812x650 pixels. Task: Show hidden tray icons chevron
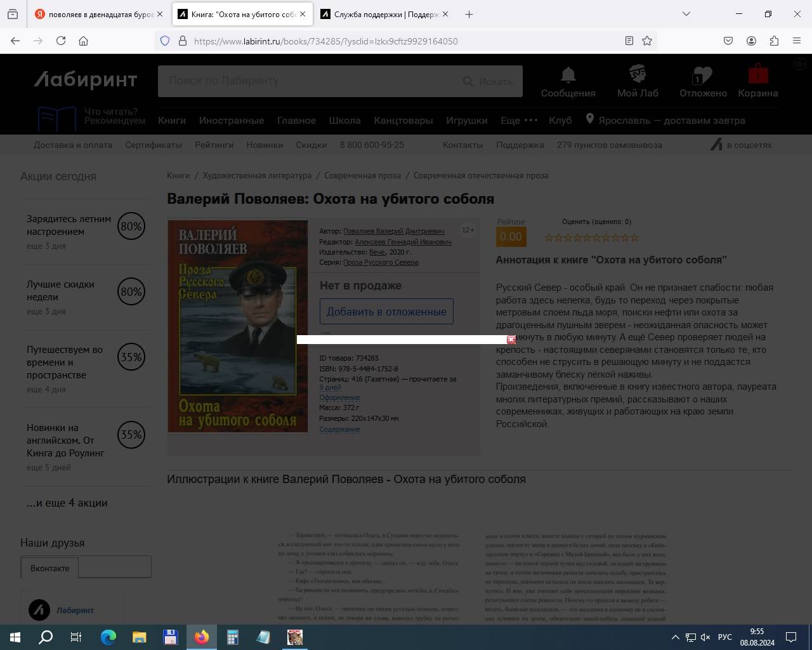coord(676,637)
